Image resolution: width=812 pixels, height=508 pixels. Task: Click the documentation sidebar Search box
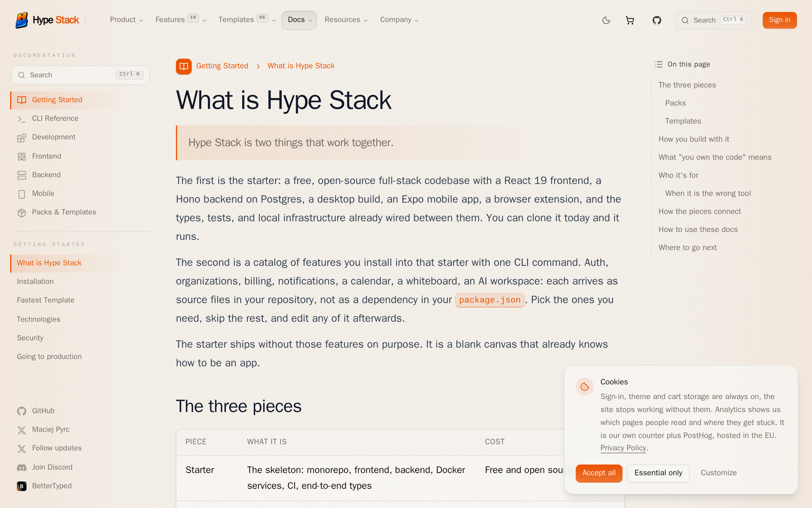[x=81, y=75]
